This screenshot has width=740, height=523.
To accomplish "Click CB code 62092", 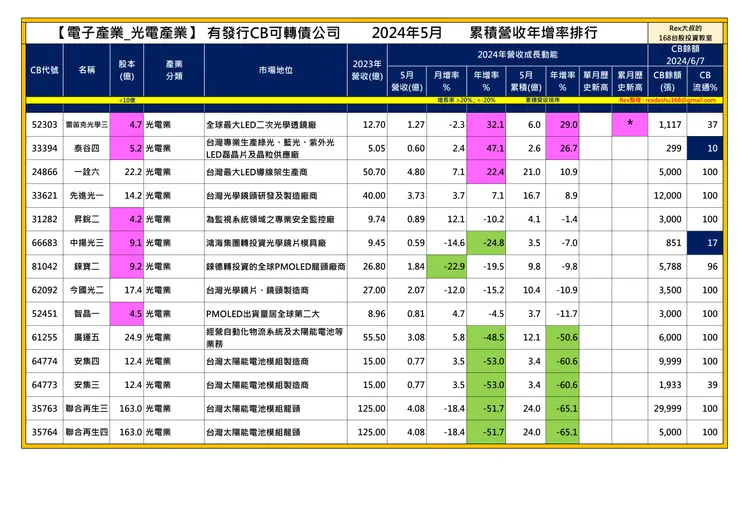I will pyautogui.click(x=44, y=290).
